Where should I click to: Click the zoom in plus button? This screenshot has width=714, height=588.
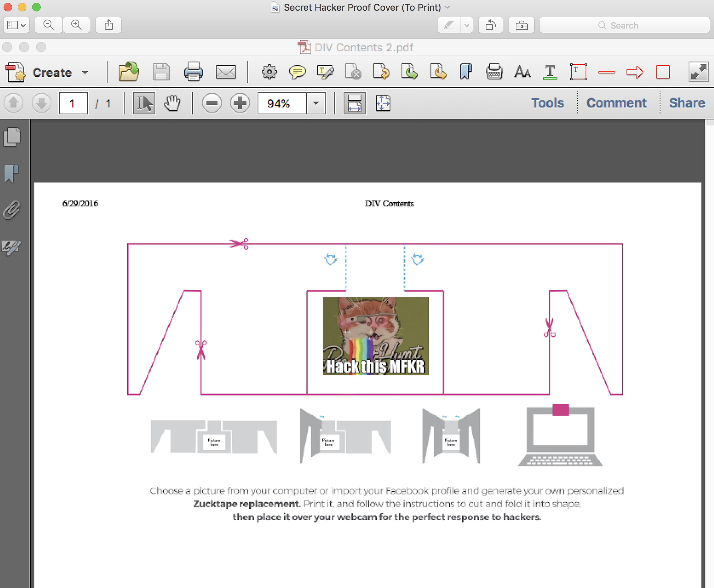(240, 103)
